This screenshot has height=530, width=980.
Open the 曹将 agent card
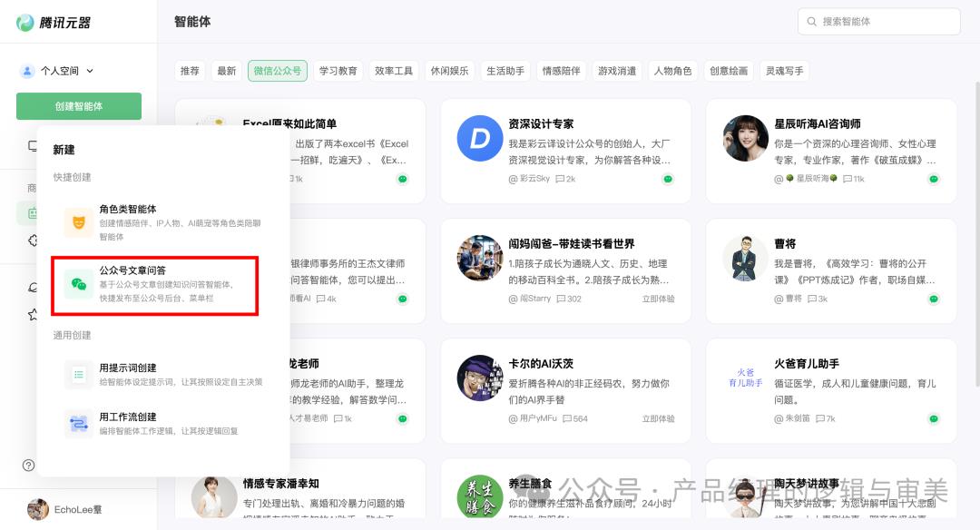(831, 270)
